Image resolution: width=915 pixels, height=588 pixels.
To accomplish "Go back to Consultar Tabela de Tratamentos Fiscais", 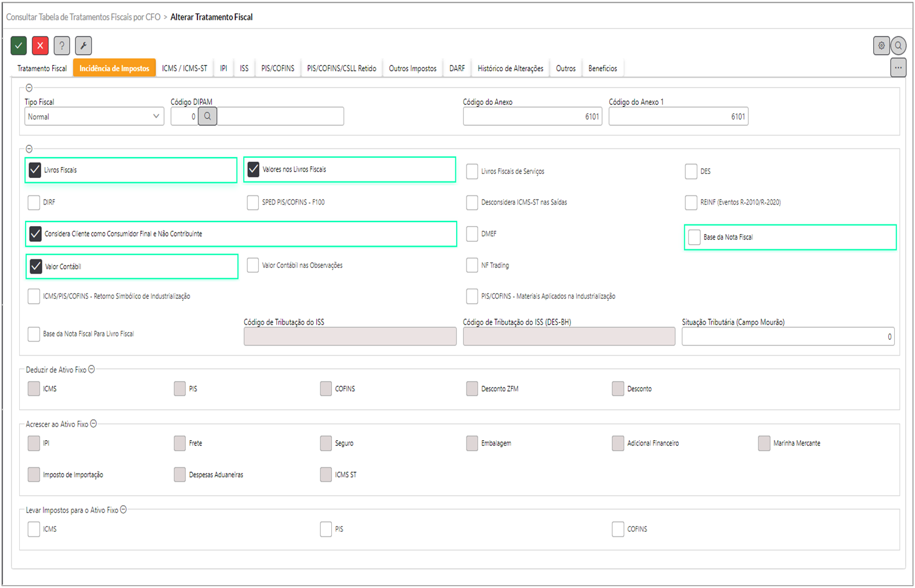I will click(x=83, y=17).
